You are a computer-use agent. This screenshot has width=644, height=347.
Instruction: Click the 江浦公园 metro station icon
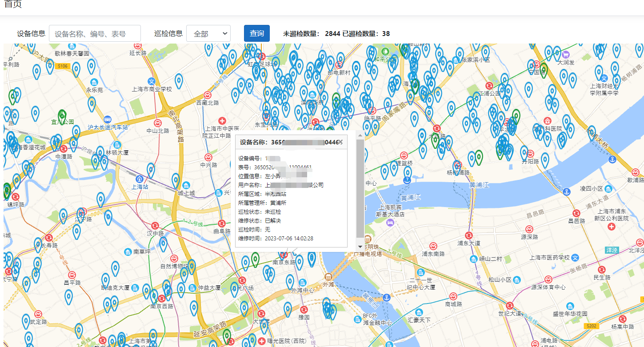[x=489, y=86]
